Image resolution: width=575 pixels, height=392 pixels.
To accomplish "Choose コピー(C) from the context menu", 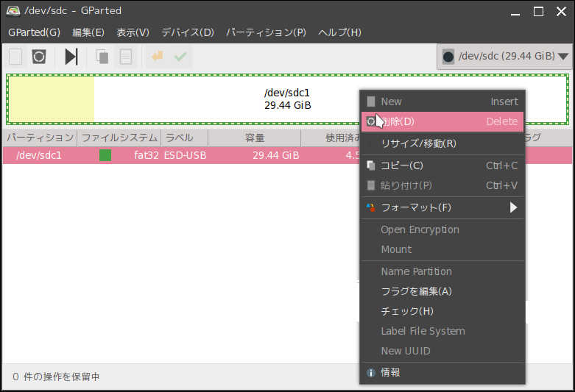I will (x=402, y=165).
